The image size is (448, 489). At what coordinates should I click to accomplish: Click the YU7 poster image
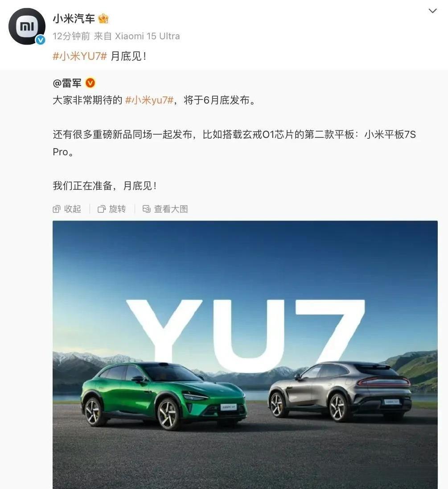(245, 355)
